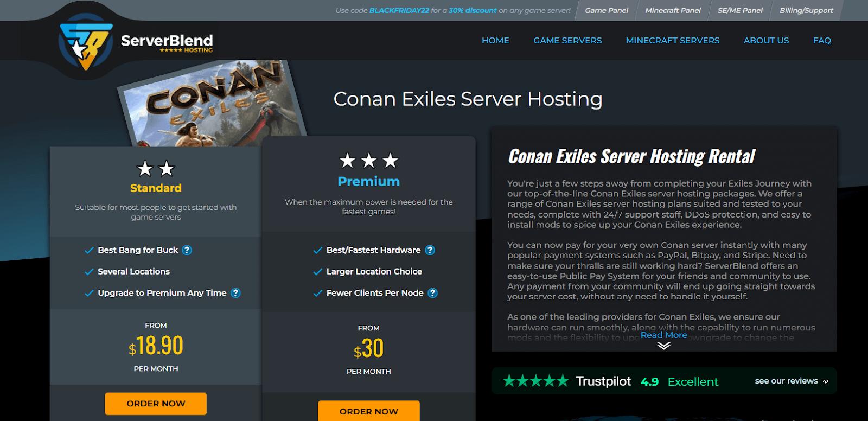Image resolution: width=868 pixels, height=421 pixels.
Task: Switch to the Minecraft Panel tab
Action: pyautogui.click(x=673, y=10)
